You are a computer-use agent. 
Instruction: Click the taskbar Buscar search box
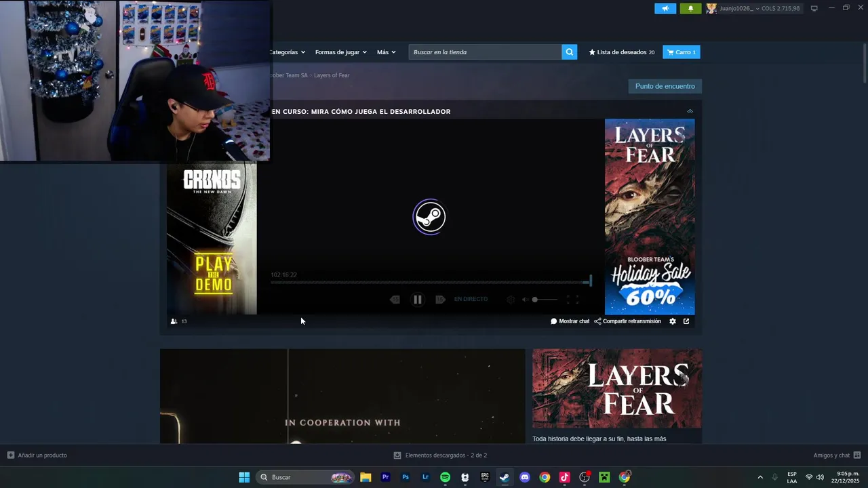click(x=305, y=477)
